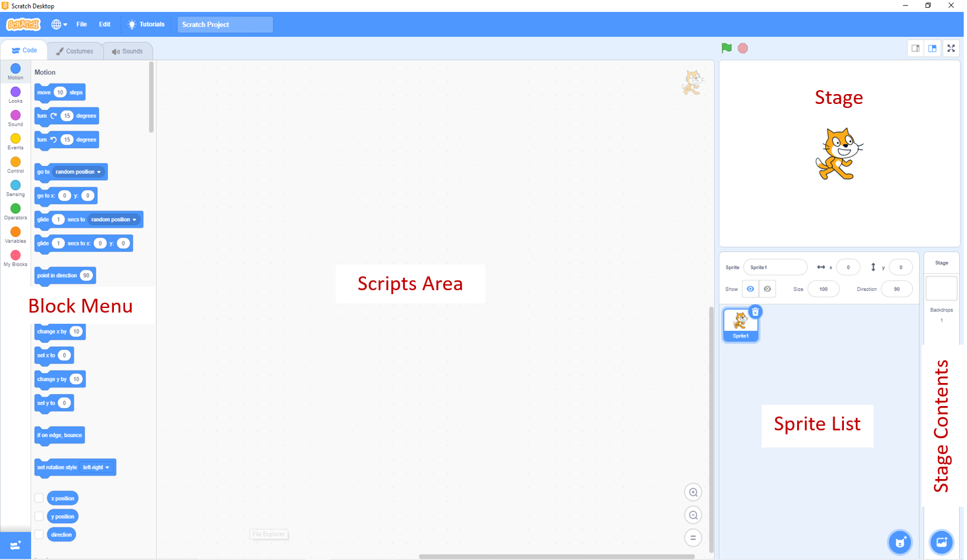This screenshot has height=560, width=967.
Task: Click the sprite x coordinate field
Action: 848,267
